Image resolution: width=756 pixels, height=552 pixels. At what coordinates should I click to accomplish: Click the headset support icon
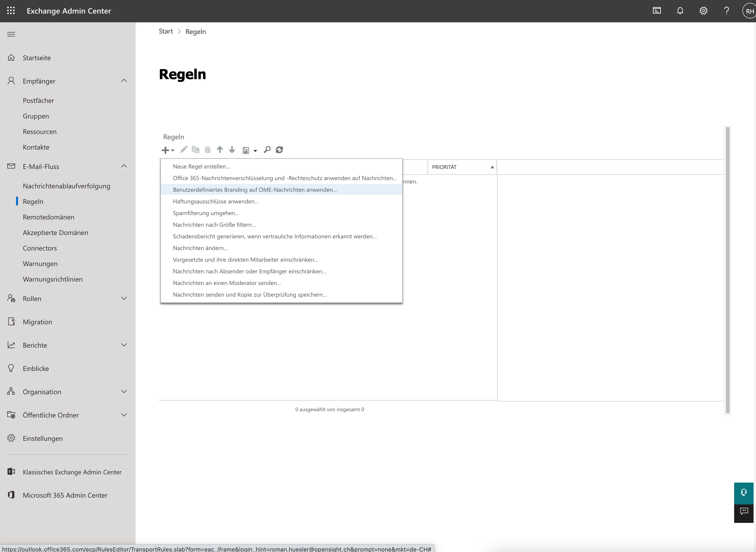pyautogui.click(x=744, y=493)
